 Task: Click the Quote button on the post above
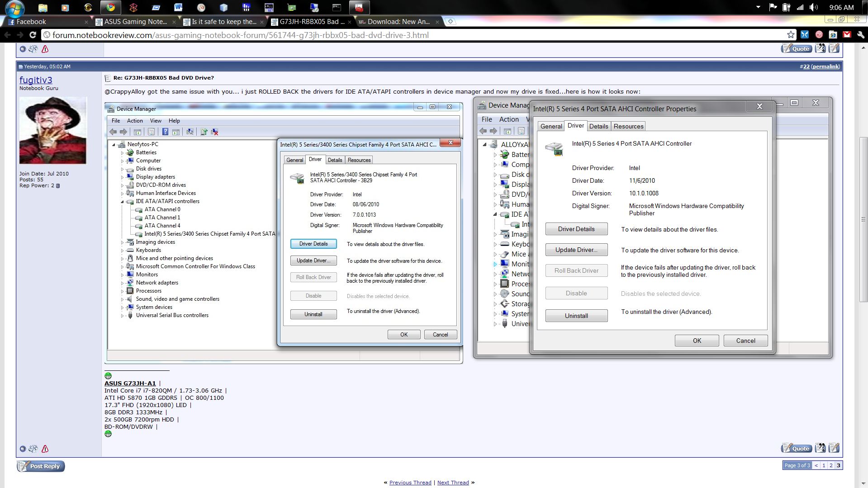(x=797, y=48)
